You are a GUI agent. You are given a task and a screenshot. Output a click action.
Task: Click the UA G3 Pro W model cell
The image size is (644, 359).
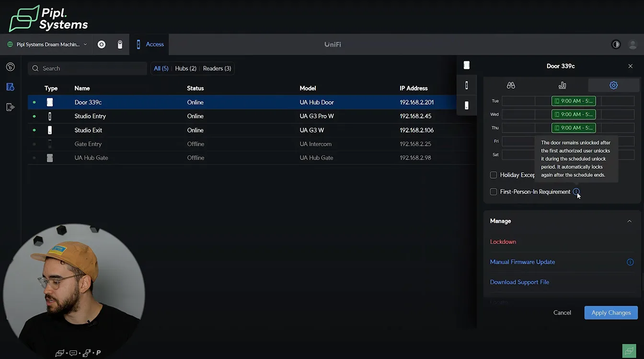tap(316, 116)
